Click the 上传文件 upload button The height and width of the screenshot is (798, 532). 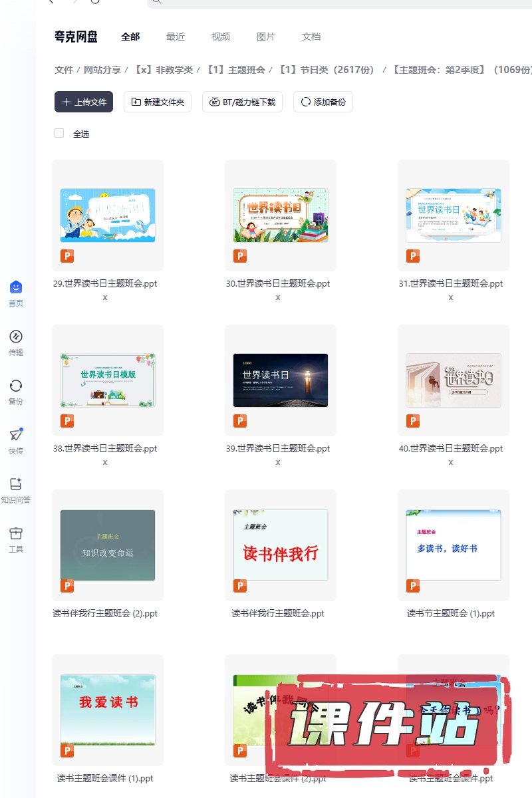pyautogui.click(x=84, y=102)
